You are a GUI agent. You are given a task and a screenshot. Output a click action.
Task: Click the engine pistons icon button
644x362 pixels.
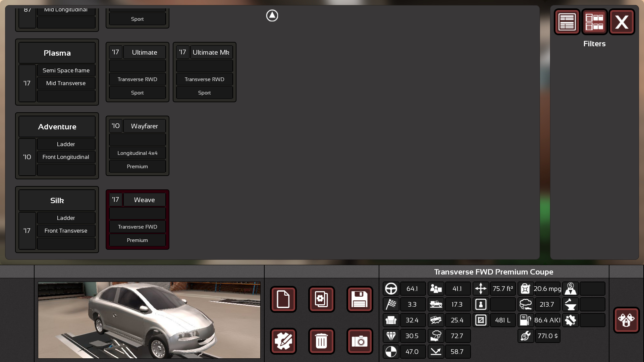click(626, 320)
